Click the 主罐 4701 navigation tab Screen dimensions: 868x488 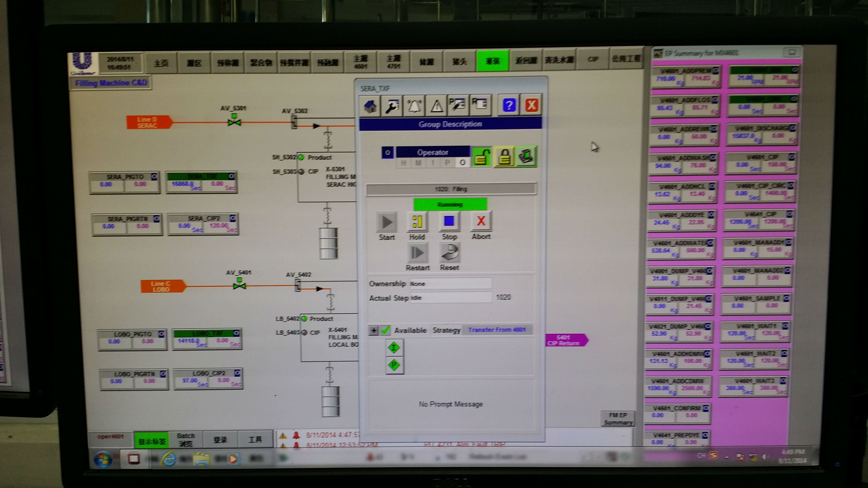click(x=393, y=62)
